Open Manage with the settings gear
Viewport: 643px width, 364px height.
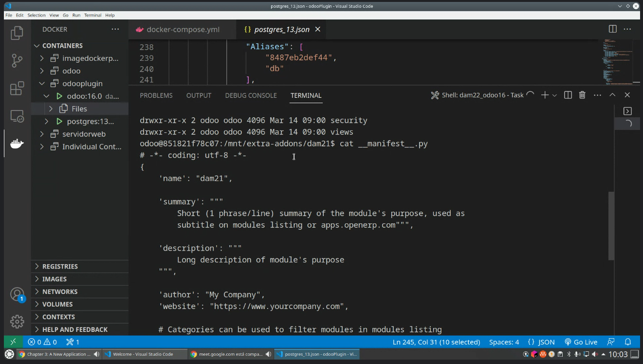tap(17, 322)
